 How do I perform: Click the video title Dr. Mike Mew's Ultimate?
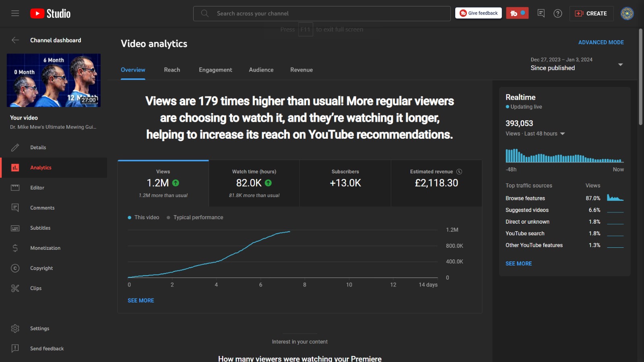(x=53, y=127)
